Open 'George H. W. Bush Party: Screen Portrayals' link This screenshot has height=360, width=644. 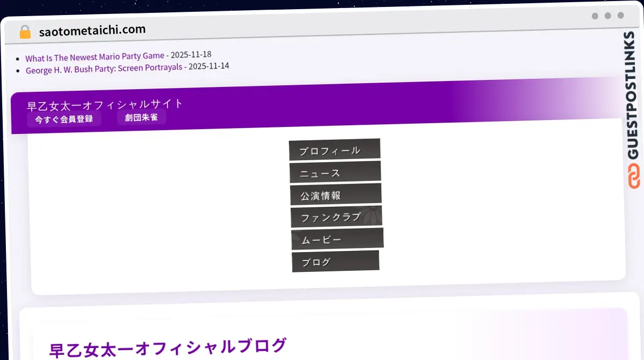click(104, 68)
